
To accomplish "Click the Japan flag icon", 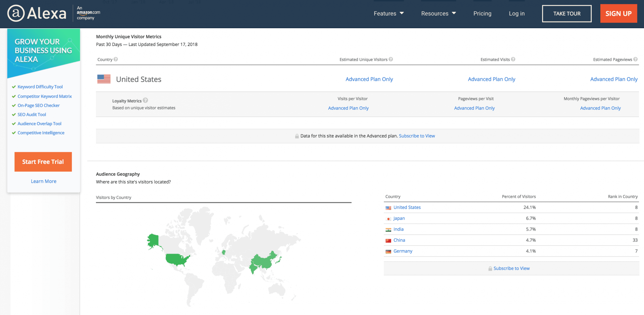I will click(388, 219).
